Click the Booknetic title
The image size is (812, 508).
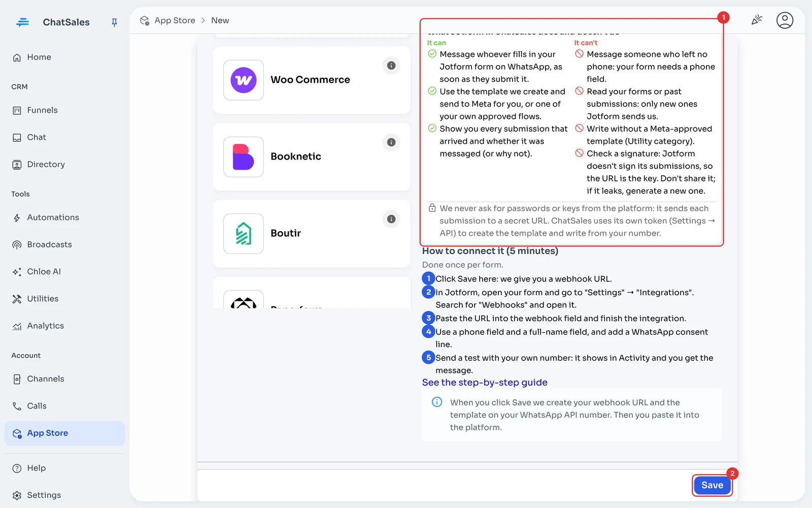click(296, 156)
